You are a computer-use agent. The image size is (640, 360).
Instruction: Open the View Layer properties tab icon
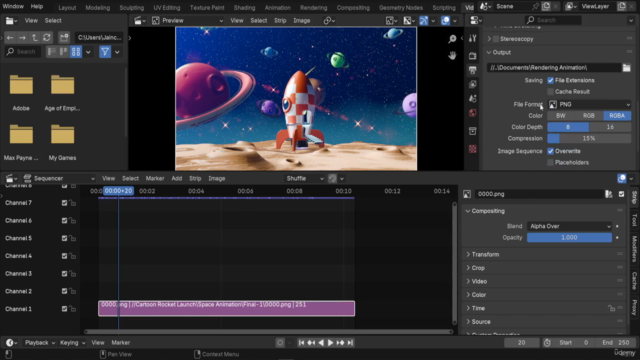point(473,84)
